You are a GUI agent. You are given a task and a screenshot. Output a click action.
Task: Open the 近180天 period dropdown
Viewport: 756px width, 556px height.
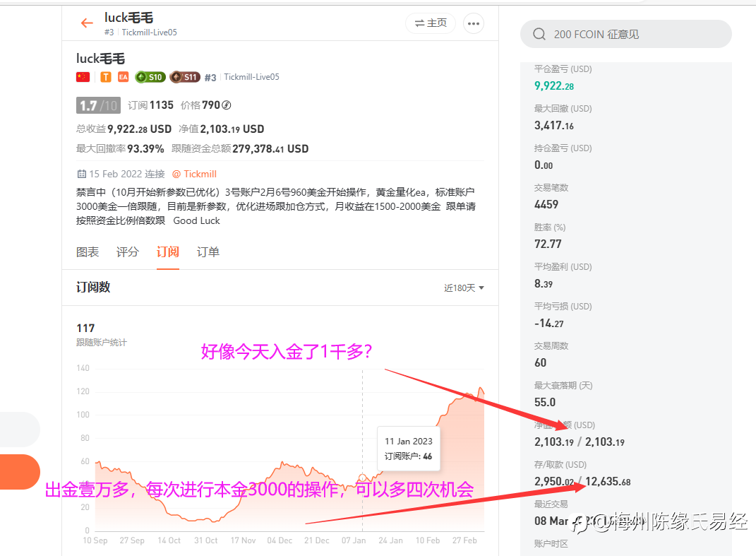464,288
